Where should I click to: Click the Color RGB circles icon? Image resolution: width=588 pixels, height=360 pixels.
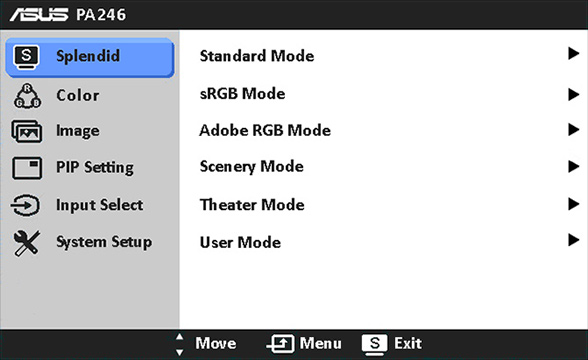(27, 96)
